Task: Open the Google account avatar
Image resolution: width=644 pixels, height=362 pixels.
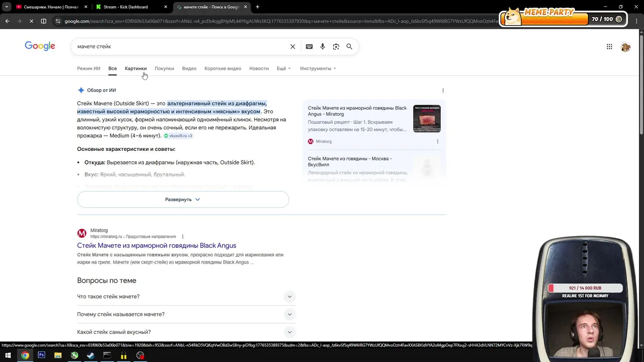Action: 626,47
